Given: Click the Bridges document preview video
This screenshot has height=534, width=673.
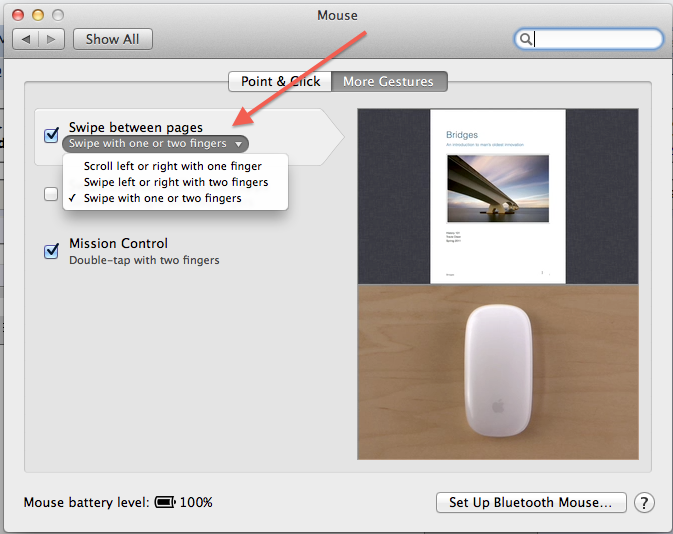Looking at the screenshot, I should click(498, 196).
